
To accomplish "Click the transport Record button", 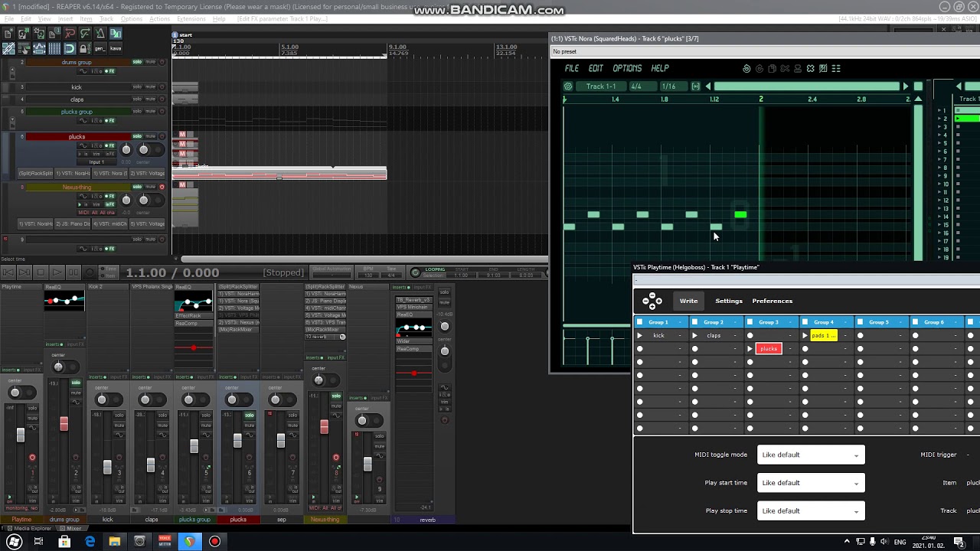I will point(90,272).
